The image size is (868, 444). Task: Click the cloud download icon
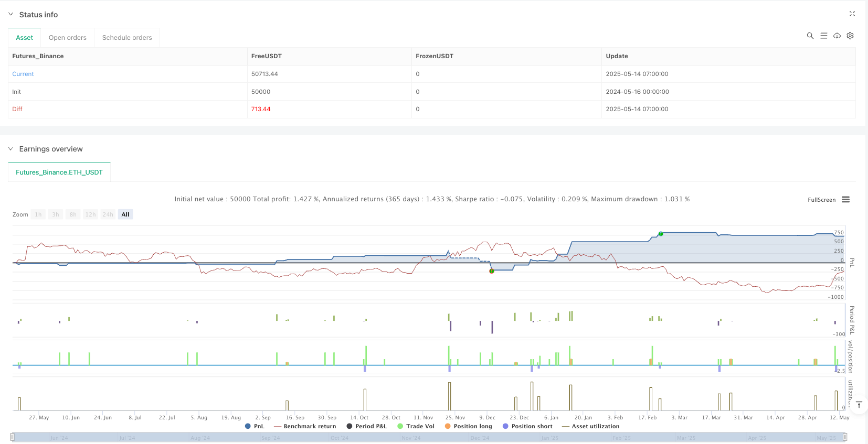point(837,36)
